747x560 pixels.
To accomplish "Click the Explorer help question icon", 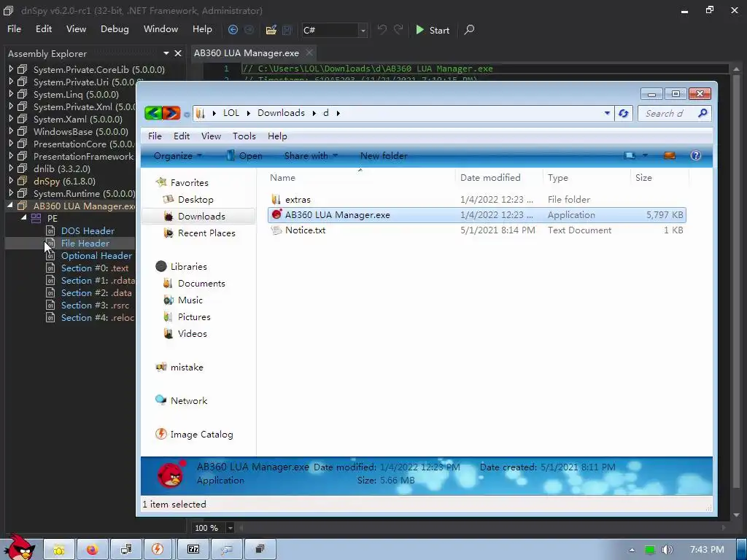I will (695, 156).
